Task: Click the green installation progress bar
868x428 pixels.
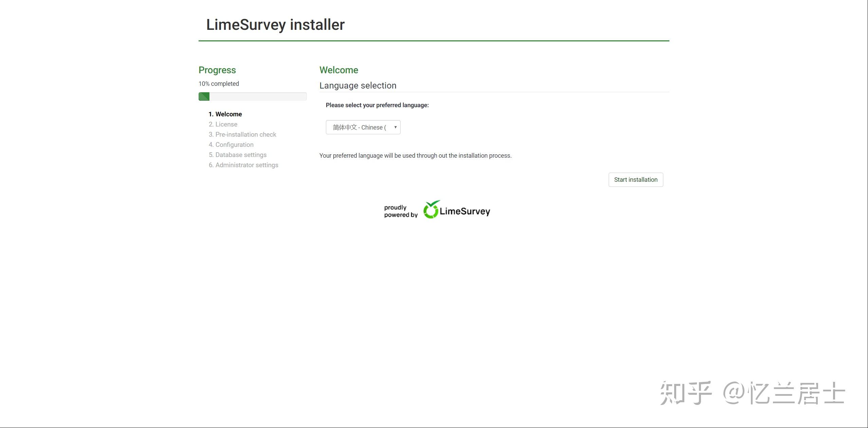Action: coord(204,97)
